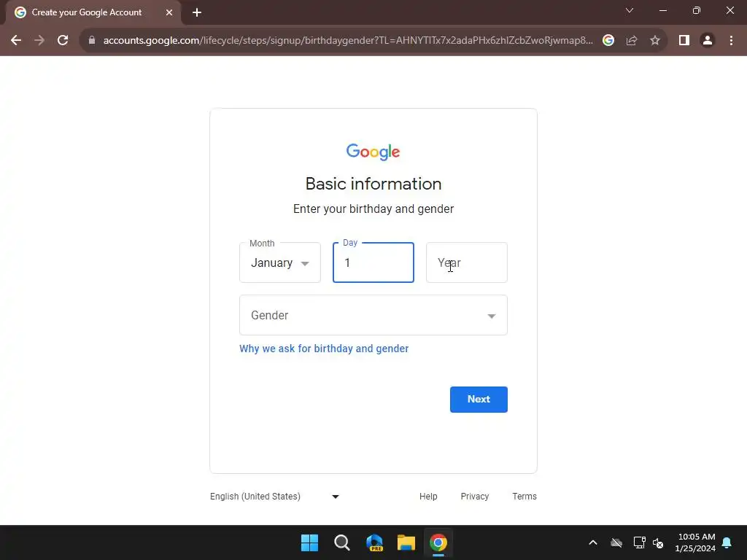Show hidden icons in the system tray
Viewport: 747px width, 560px height.
(593, 542)
